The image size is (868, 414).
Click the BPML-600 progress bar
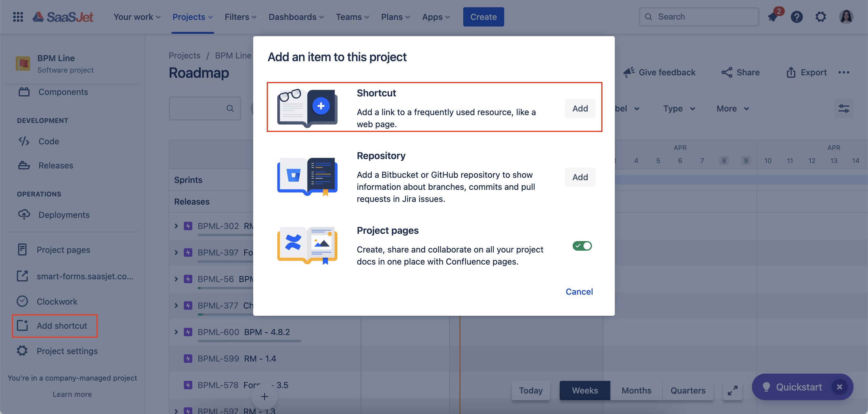pyautogui.click(x=249, y=341)
